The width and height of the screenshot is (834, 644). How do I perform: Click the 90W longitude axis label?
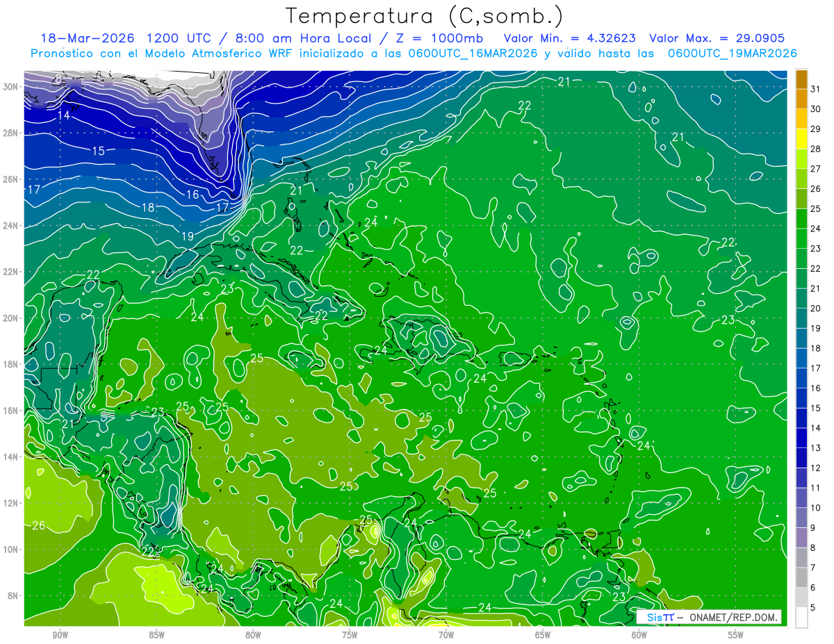pos(60,635)
